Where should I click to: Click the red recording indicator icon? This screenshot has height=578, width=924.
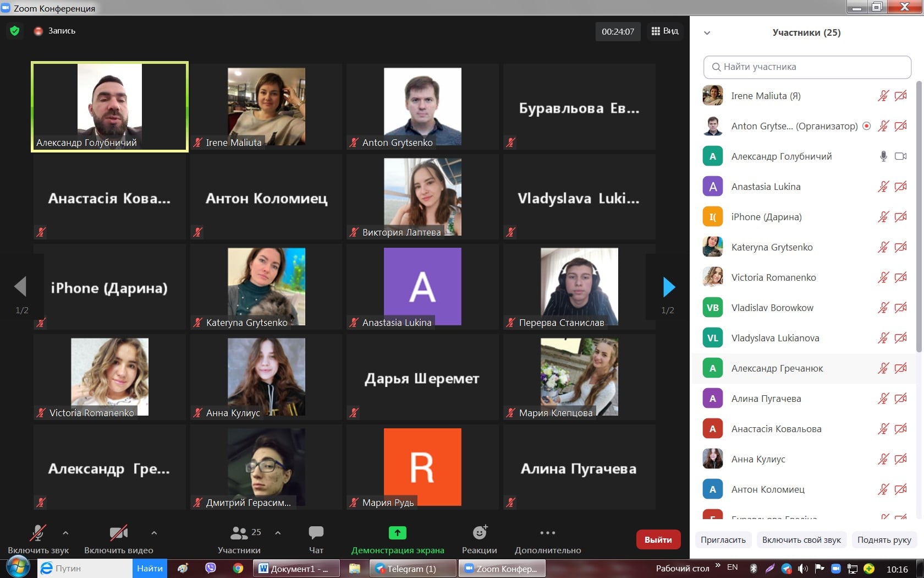pyautogui.click(x=38, y=31)
